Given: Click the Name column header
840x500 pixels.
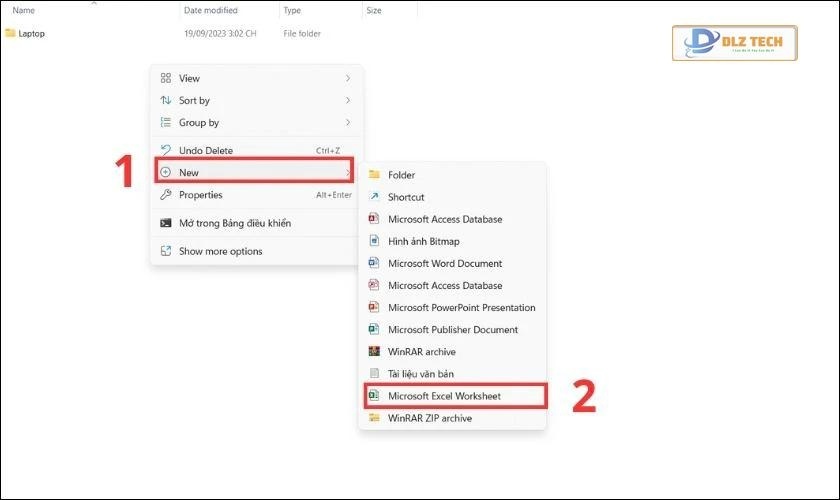Looking at the screenshot, I should (23, 10).
